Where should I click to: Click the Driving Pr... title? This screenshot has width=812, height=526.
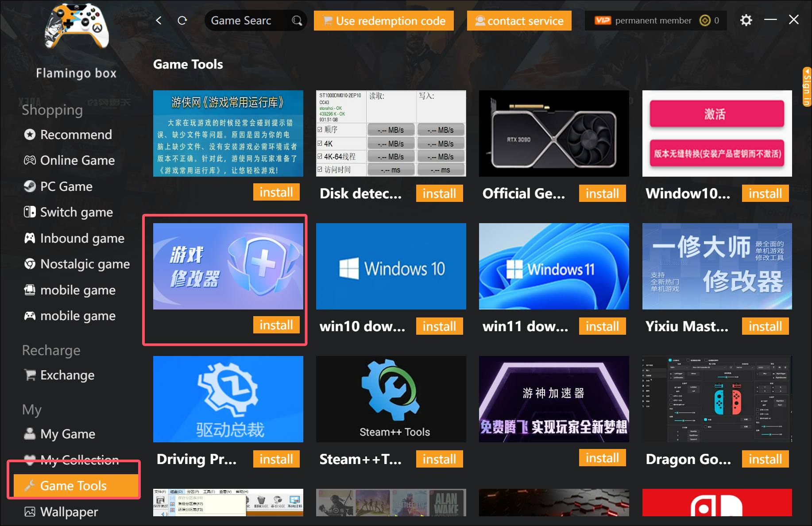pos(197,459)
